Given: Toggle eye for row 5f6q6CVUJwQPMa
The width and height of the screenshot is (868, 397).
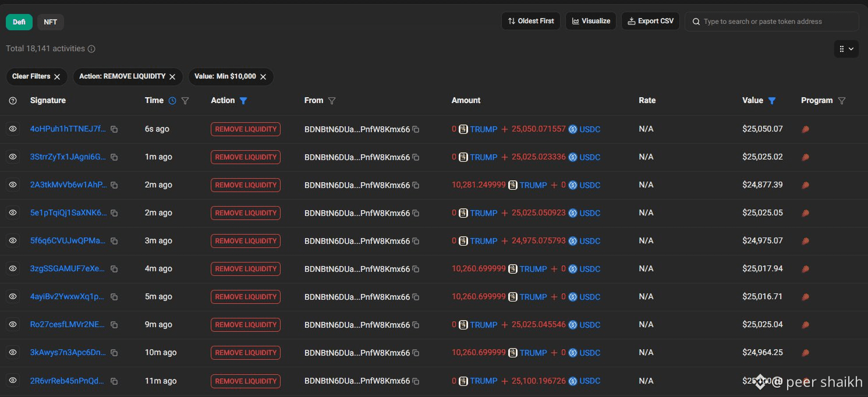Looking at the screenshot, I should point(13,240).
